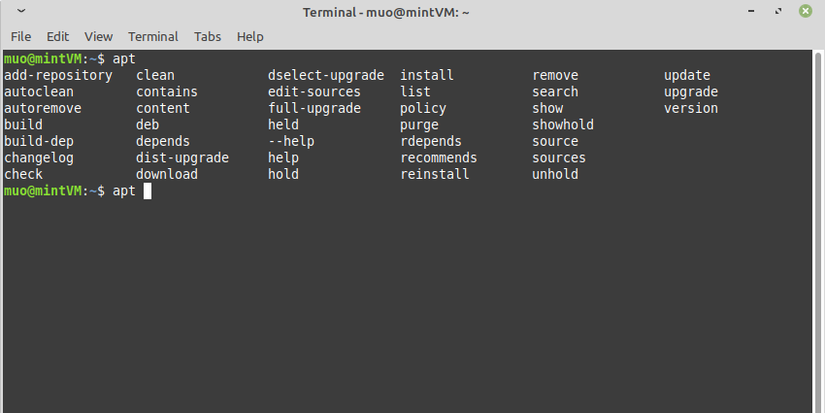Screen dimensions: 825x413
Task: Open the Terminal menu
Action: [x=153, y=36]
